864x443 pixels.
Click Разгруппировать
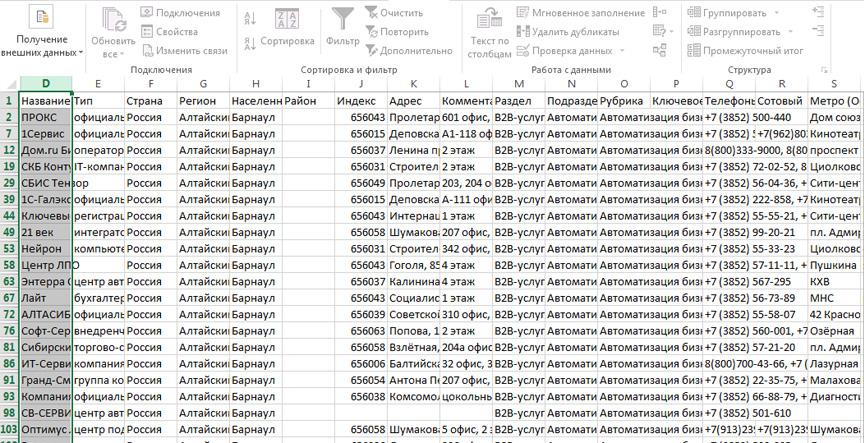[x=734, y=32]
